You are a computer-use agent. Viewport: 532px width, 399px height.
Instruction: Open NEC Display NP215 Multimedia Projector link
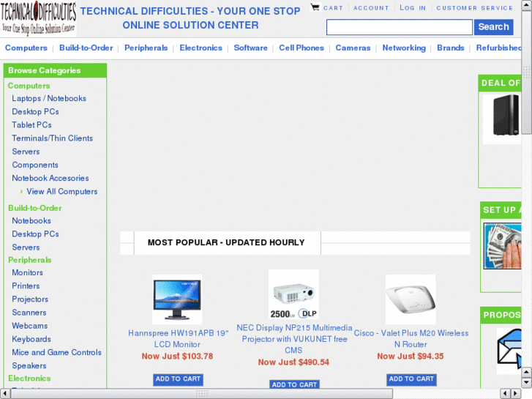(294, 339)
